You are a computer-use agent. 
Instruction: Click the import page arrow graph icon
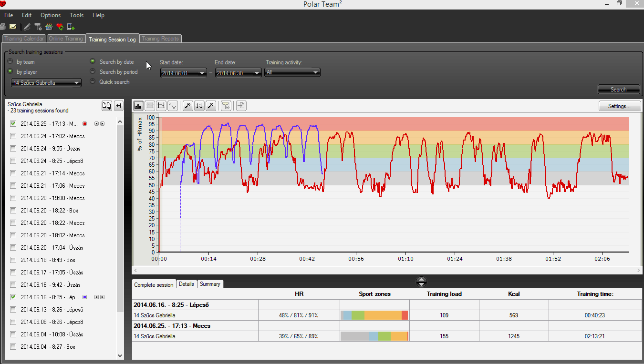click(x=241, y=106)
